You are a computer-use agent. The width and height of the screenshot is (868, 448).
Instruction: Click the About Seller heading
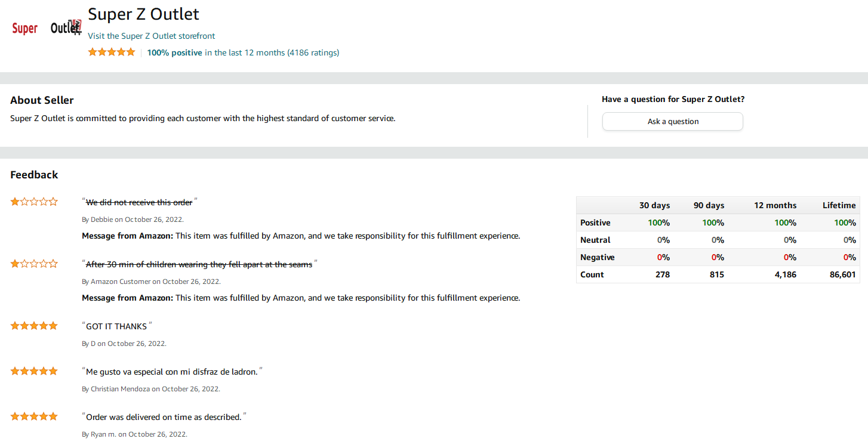(x=42, y=100)
